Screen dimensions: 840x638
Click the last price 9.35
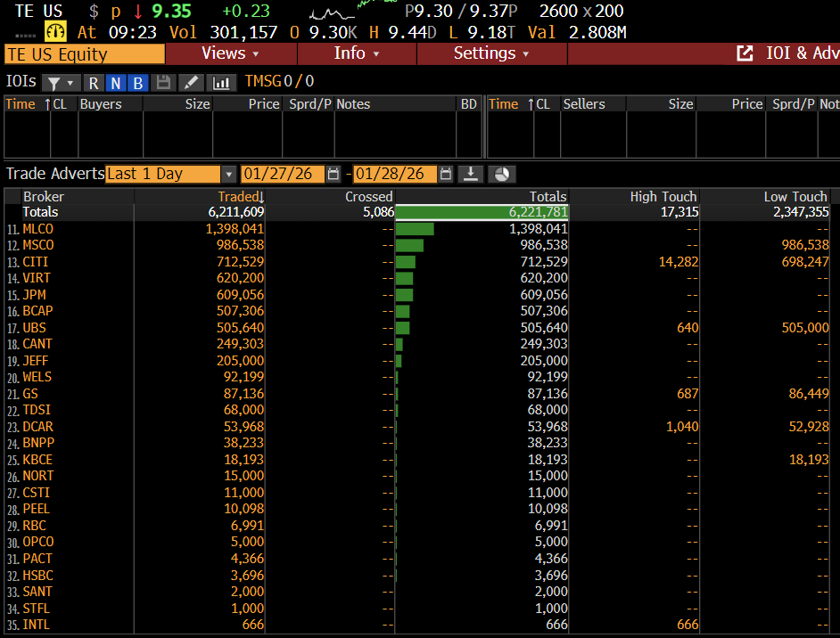[171, 11]
